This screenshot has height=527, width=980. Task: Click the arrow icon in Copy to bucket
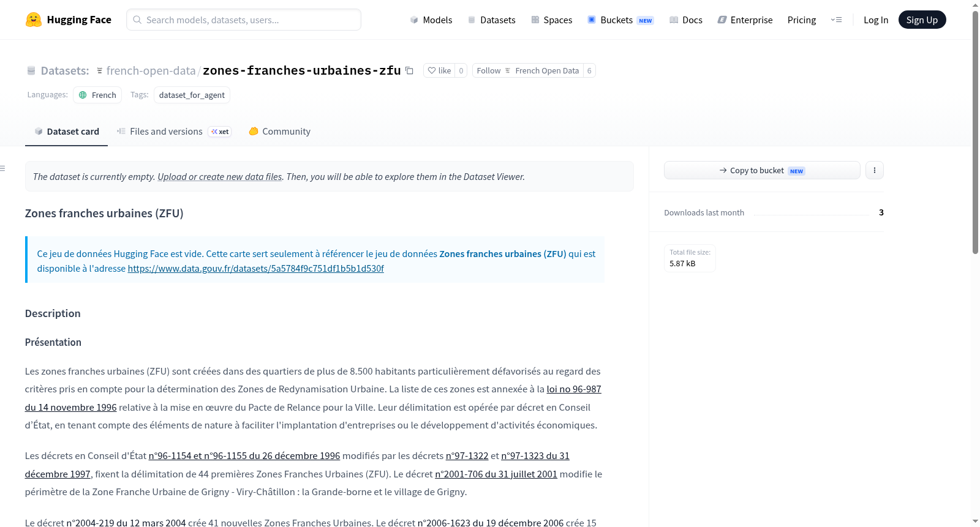[723, 170]
